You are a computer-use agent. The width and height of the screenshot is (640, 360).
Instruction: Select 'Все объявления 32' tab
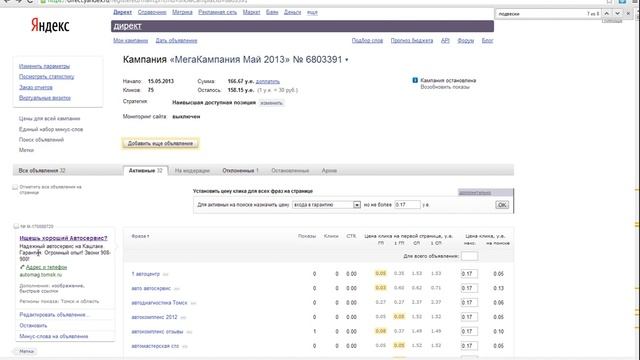pos(42,171)
